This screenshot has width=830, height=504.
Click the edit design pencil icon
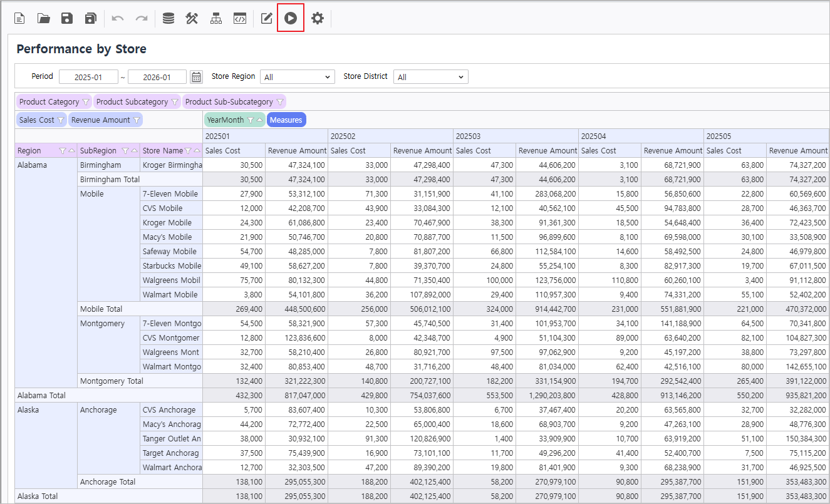(267, 19)
